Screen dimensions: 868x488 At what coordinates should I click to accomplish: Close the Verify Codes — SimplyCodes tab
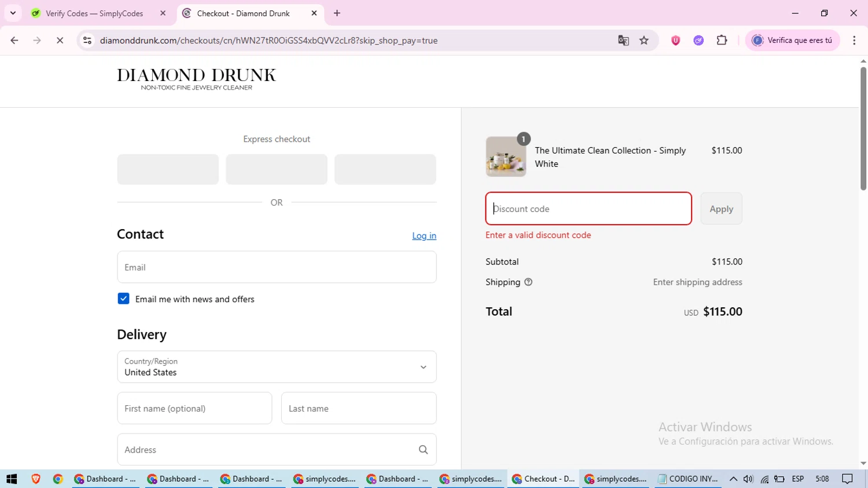pyautogui.click(x=163, y=13)
